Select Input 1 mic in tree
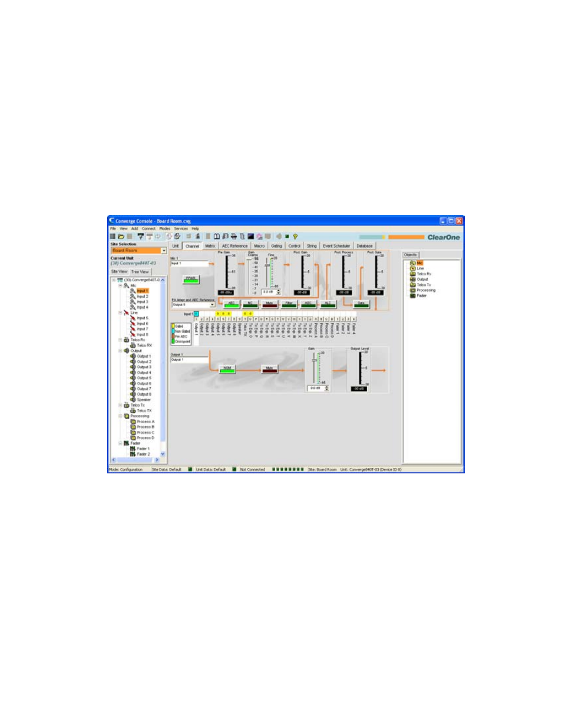The image size is (562, 728). 143,291
